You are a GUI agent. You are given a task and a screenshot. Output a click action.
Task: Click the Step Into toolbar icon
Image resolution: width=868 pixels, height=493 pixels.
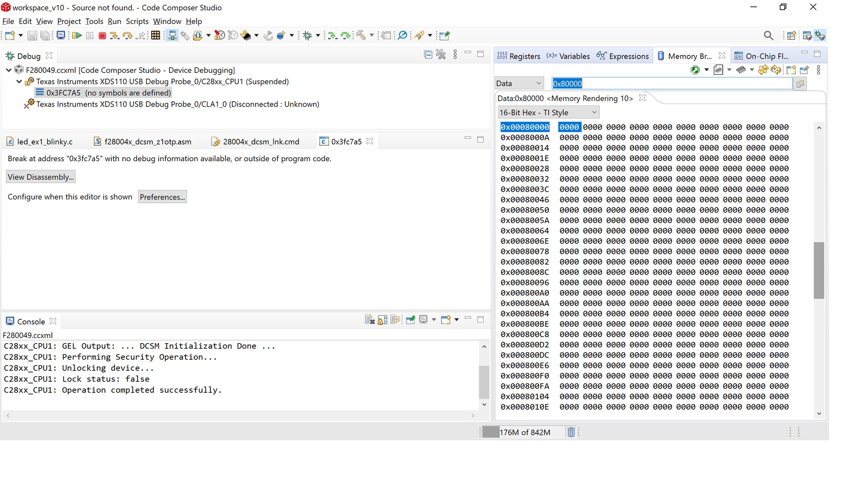click(x=115, y=35)
